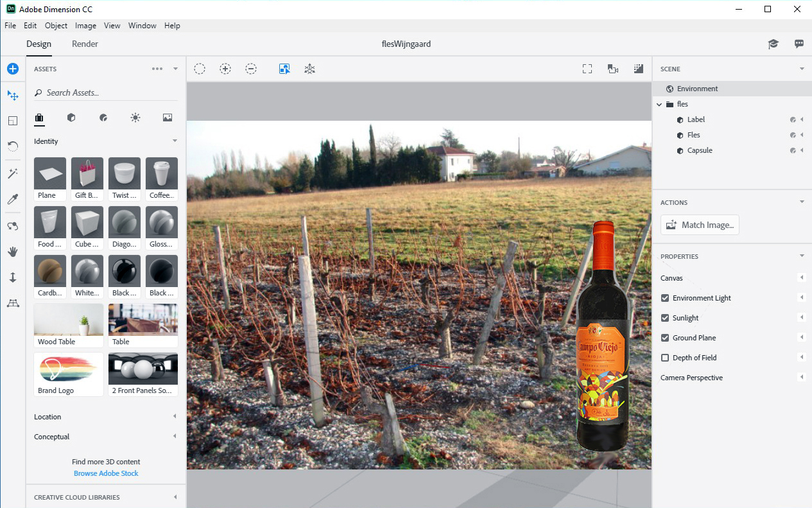Select the Horizon tool

coord(13,303)
